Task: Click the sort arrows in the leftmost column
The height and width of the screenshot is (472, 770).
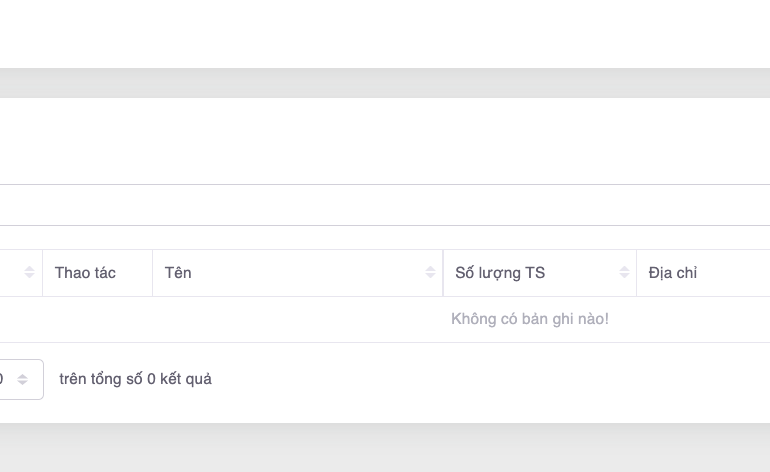Action: [x=29, y=273]
